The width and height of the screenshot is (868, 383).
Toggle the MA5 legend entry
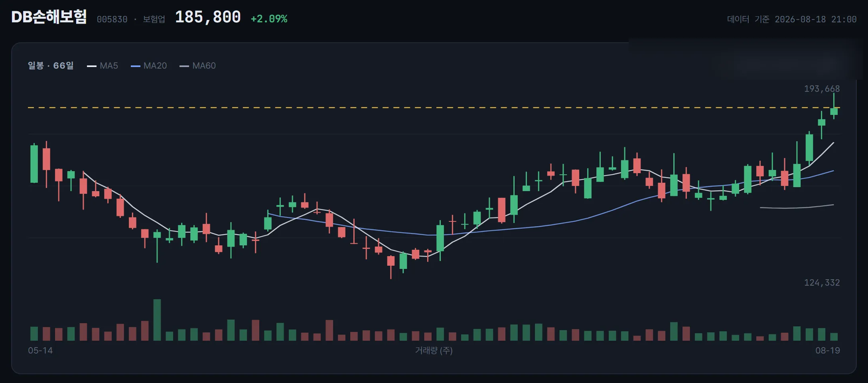click(103, 66)
